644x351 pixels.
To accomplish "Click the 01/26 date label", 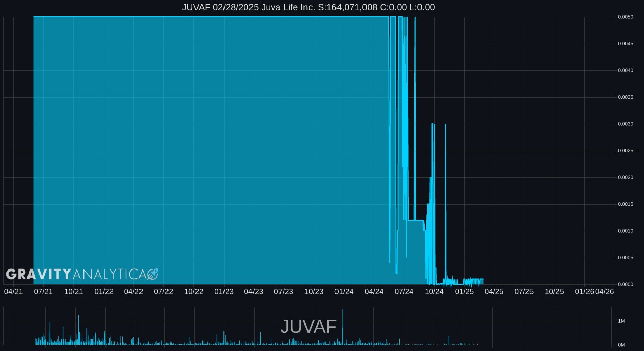I will tap(584, 291).
